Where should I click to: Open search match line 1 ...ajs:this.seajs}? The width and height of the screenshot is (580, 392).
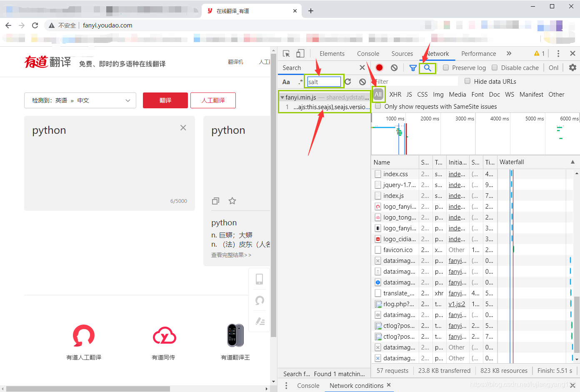click(324, 107)
